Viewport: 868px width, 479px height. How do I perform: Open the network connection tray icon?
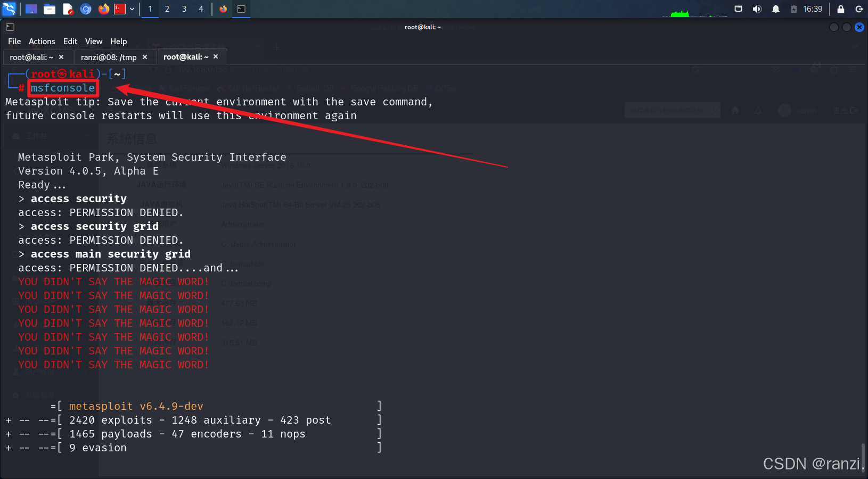point(738,9)
